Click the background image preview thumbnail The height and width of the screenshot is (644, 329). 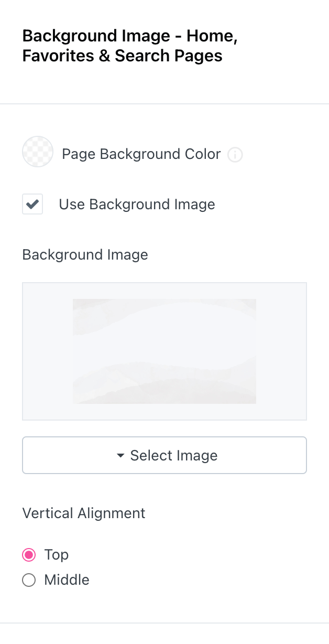tap(165, 351)
